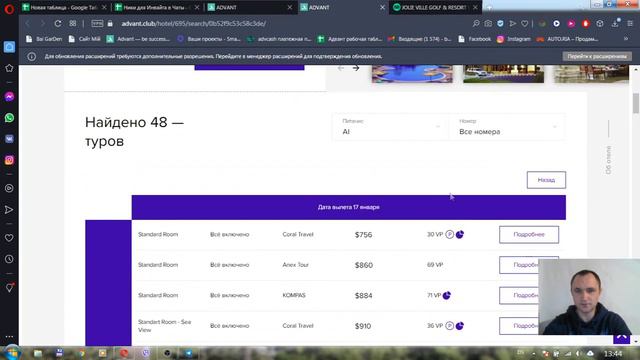This screenshot has width=640, height=360.
Task: Expand hidden bookmarks chevron
Action: (626, 39)
